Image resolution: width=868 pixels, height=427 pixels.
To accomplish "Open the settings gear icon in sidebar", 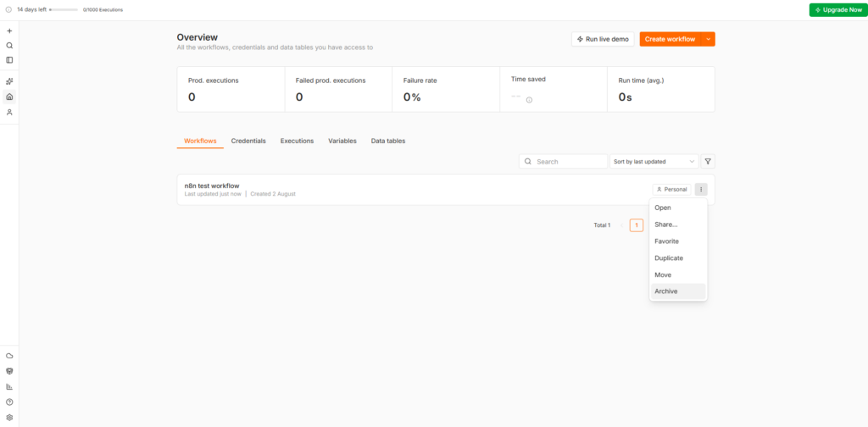I will coord(9,418).
